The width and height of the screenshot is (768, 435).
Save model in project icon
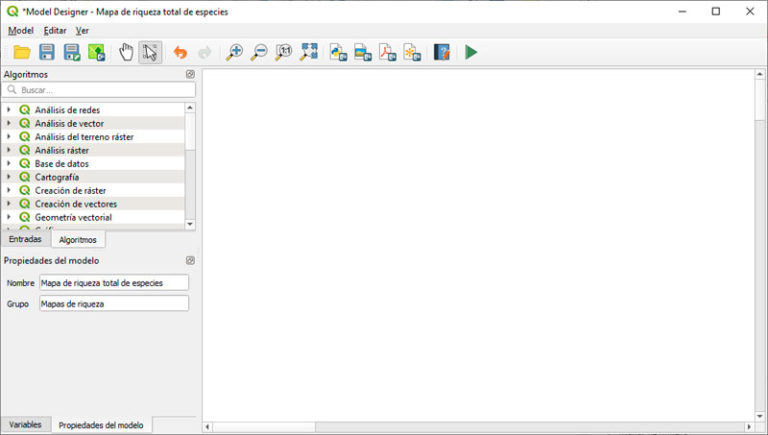[96, 52]
